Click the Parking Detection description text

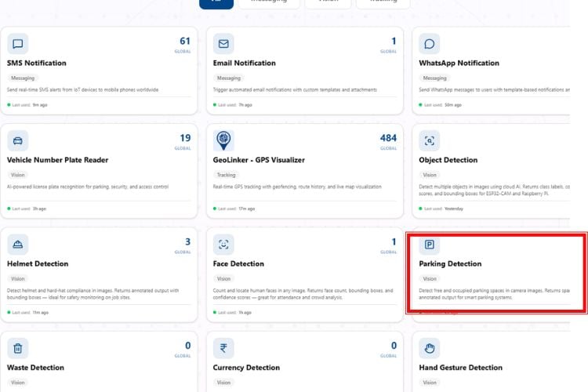pos(494,294)
